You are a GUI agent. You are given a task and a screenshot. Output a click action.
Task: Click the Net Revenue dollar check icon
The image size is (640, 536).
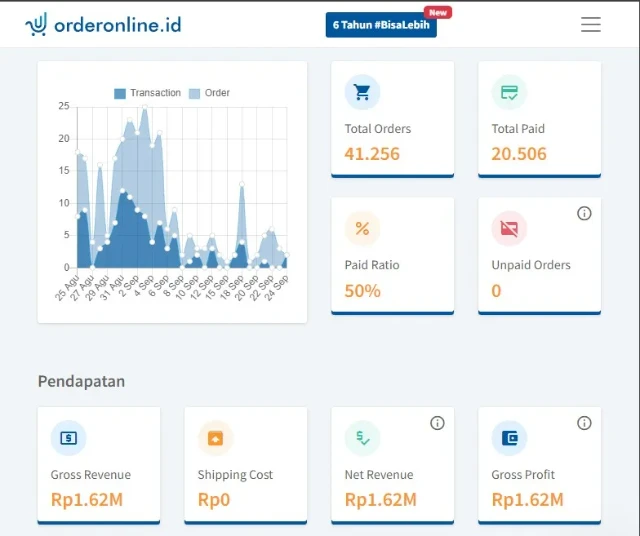[362, 438]
